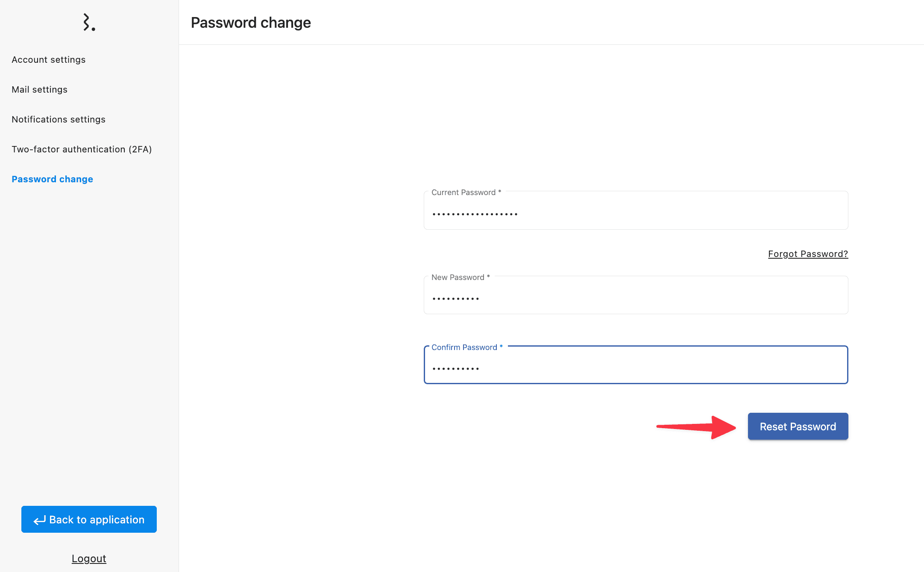Focus the Current Password input field

coord(636,213)
